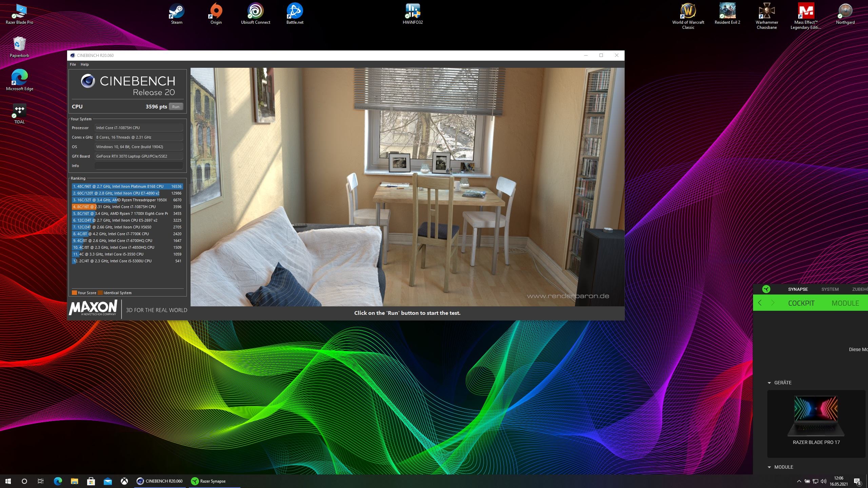This screenshot has height=488, width=868.
Task: Click the Processor field Intel Core i7-10875H
Action: tap(139, 128)
